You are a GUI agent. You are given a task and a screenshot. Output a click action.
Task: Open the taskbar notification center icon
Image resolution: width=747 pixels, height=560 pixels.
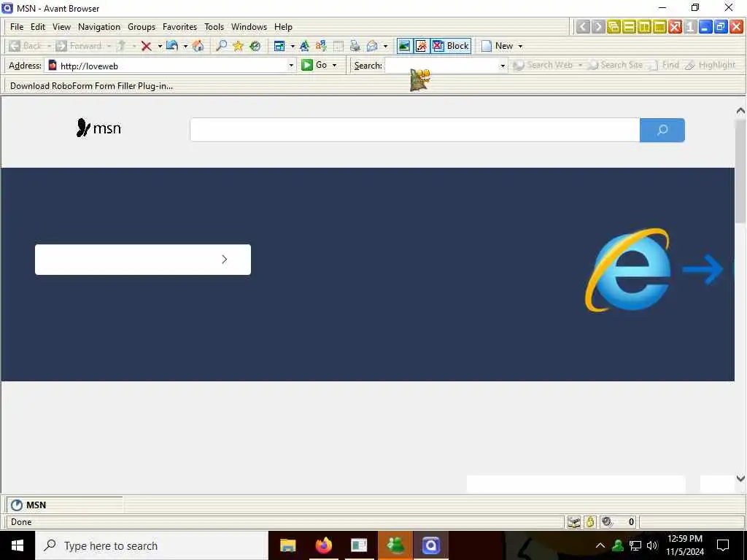pos(723,545)
